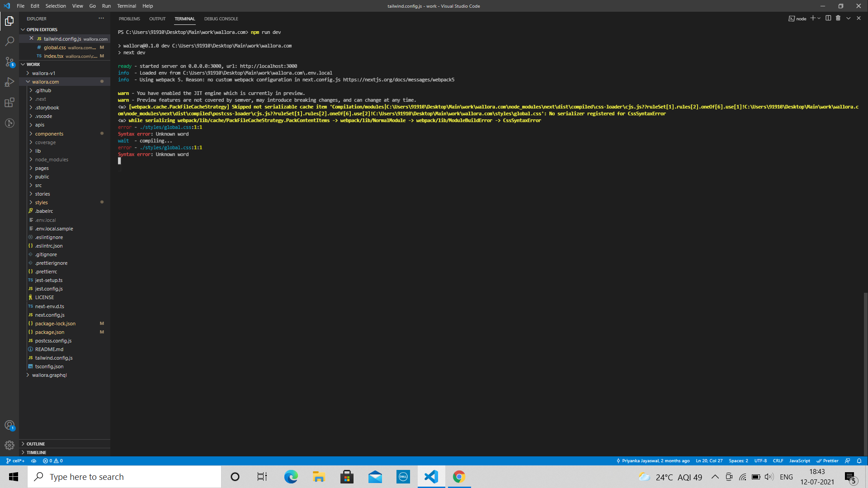Open Run and Debug view icon
Screen dimensions: 868x488
9,82
